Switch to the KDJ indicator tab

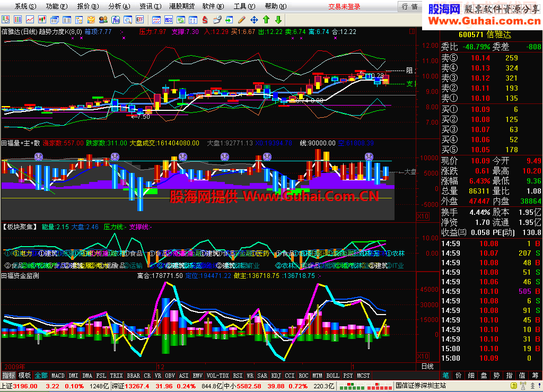276,376
